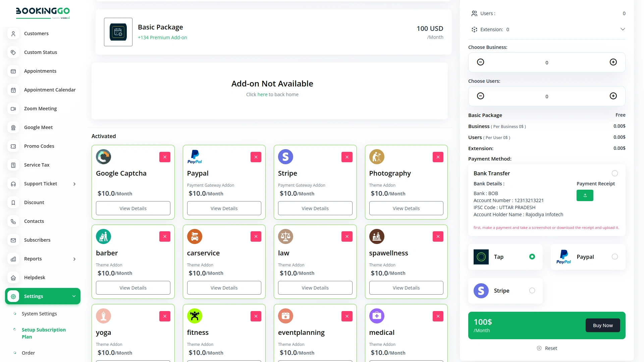Open the System Settings menu item

(39, 314)
